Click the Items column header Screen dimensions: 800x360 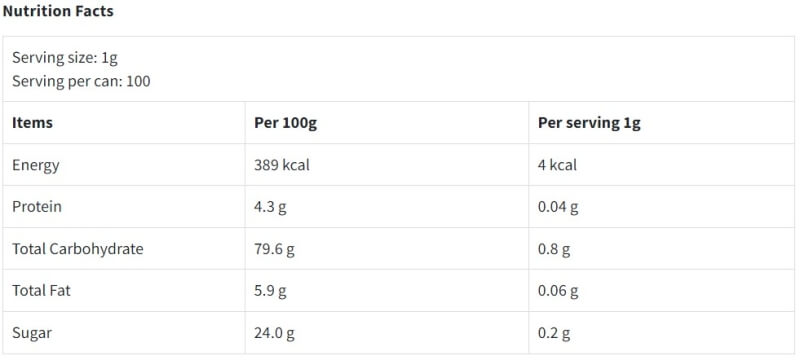32,123
